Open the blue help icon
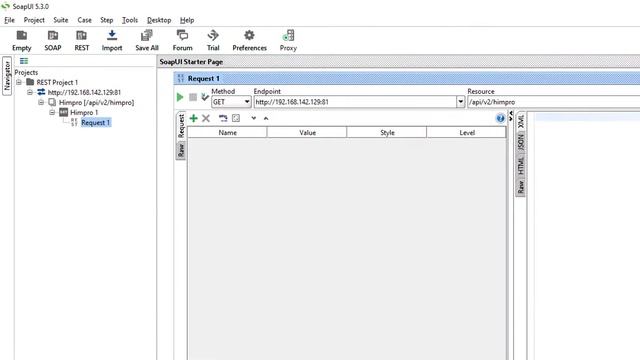The width and height of the screenshot is (640, 360). (x=500, y=118)
